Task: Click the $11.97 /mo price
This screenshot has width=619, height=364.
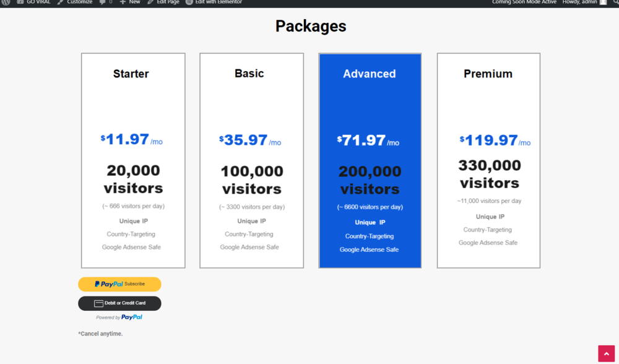Action: tap(131, 139)
